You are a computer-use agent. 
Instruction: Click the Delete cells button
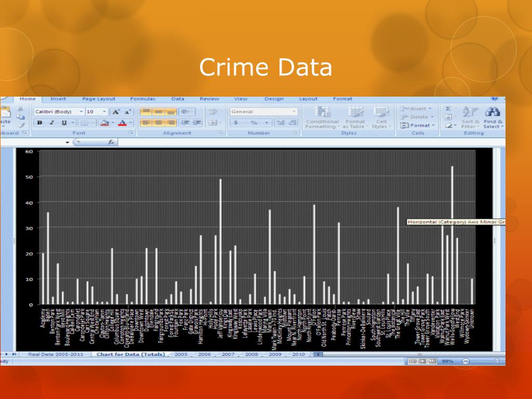[x=417, y=117]
